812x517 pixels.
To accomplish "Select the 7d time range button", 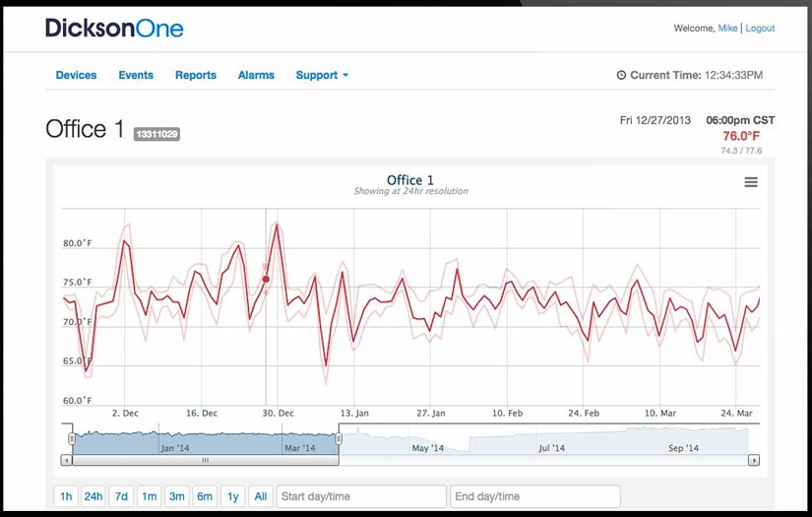I will tap(121, 496).
